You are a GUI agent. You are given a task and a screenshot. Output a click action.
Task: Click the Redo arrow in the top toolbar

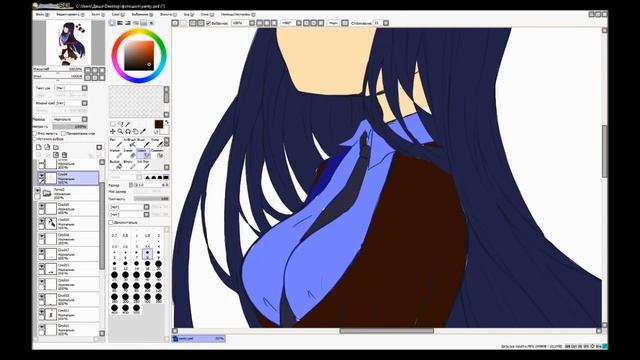click(183, 23)
